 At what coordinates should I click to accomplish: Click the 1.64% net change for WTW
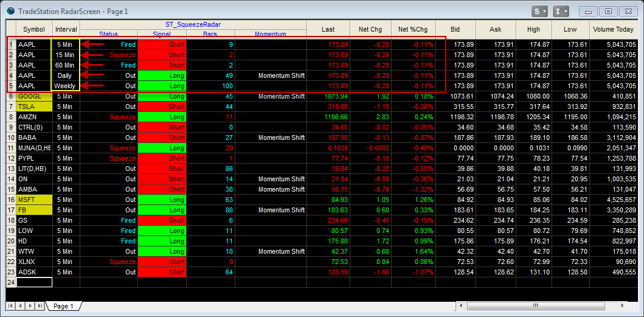point(413,251)
